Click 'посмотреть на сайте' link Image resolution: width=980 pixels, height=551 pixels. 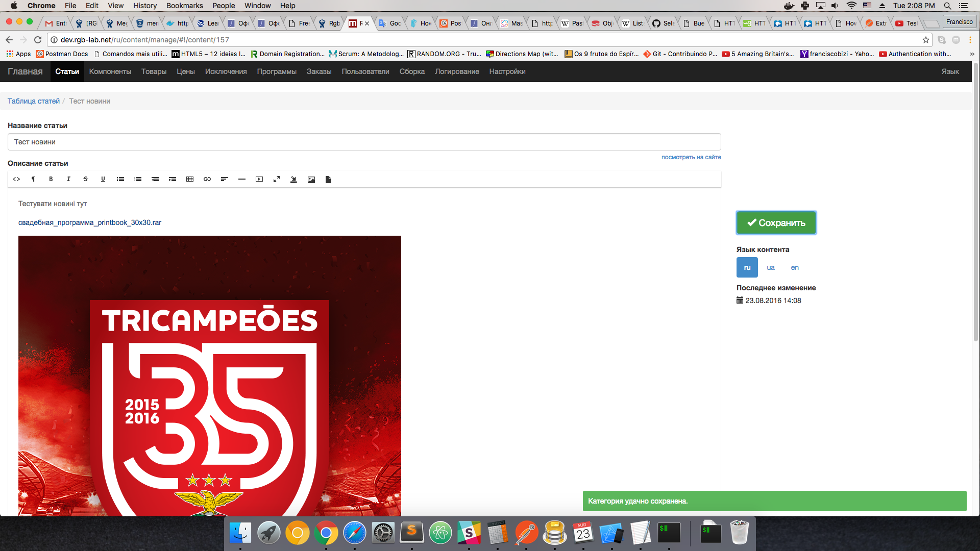point(691,157)
